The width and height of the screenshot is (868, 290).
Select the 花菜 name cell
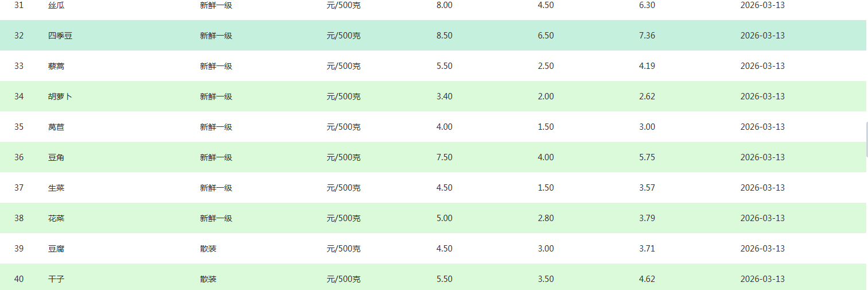click(56, 218)
